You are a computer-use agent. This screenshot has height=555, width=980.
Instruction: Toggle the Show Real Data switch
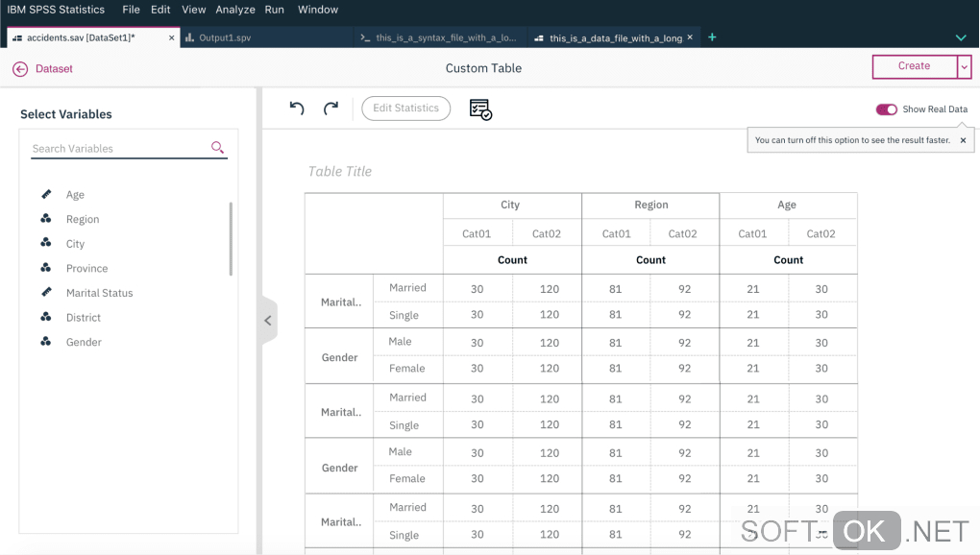(x=886, y=109)
